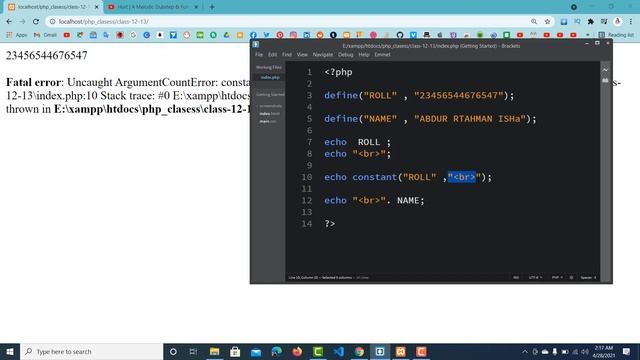Open notification center on taskbar

[x=627, y=351]
